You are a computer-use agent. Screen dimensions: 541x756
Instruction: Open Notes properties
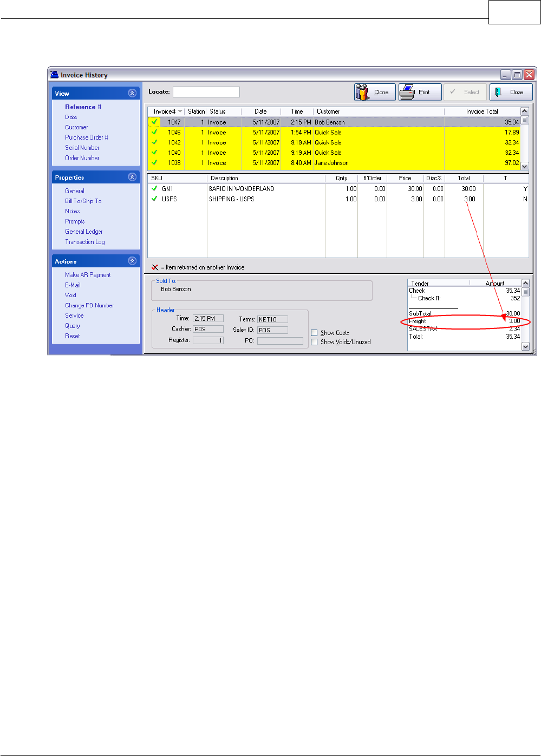[73, 211]
